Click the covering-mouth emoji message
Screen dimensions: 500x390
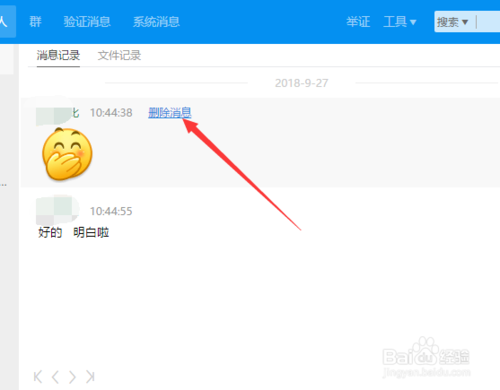point(67,154)
